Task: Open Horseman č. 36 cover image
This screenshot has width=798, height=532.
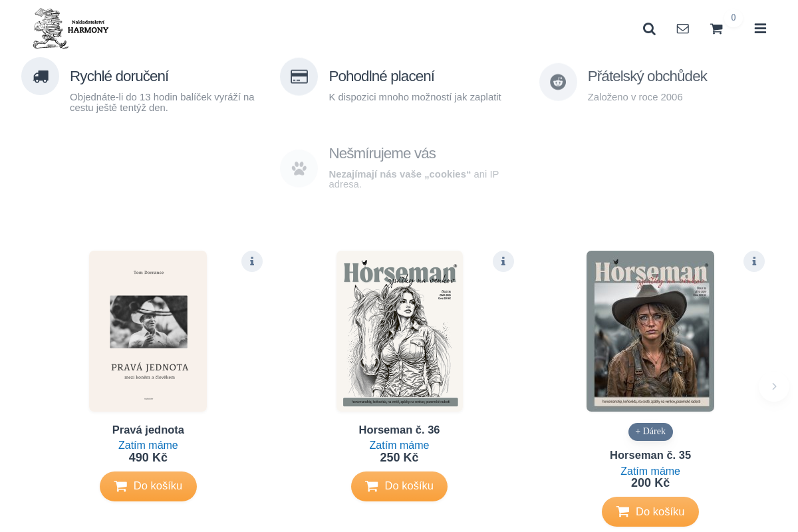Action: click(x=399, y=331)
